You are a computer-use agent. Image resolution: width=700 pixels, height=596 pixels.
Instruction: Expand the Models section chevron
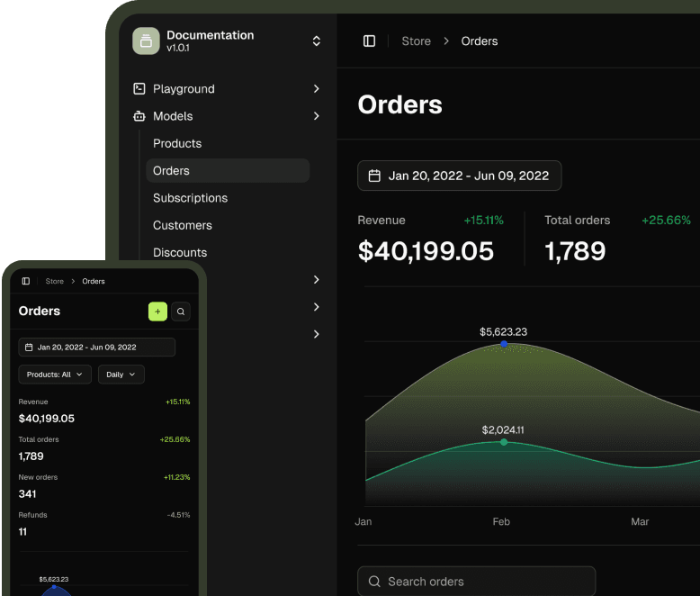point(316,116)
